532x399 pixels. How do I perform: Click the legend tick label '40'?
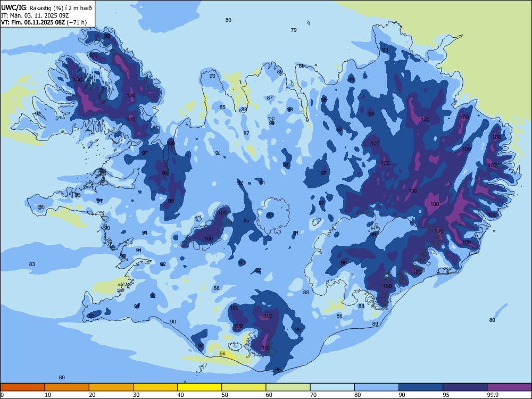click(181, 395)
